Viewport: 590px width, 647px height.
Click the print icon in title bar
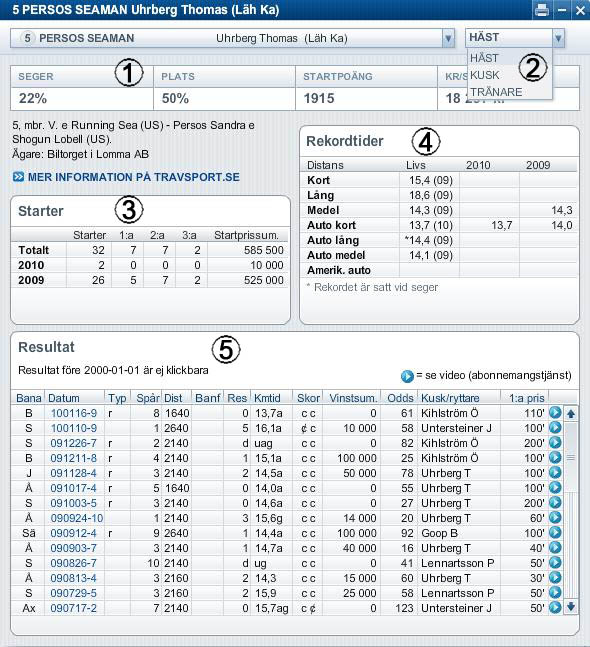coord(542,9)
